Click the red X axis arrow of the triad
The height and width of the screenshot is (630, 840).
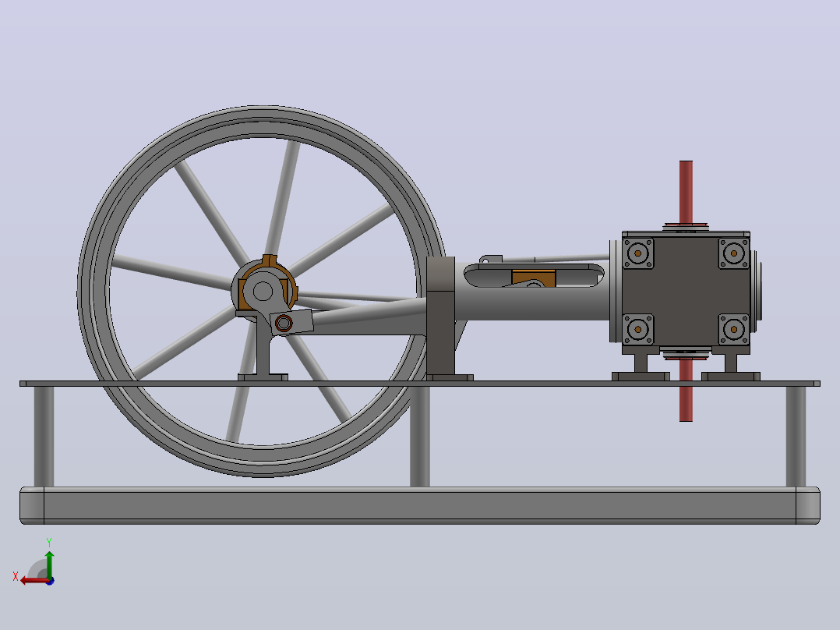35,580
